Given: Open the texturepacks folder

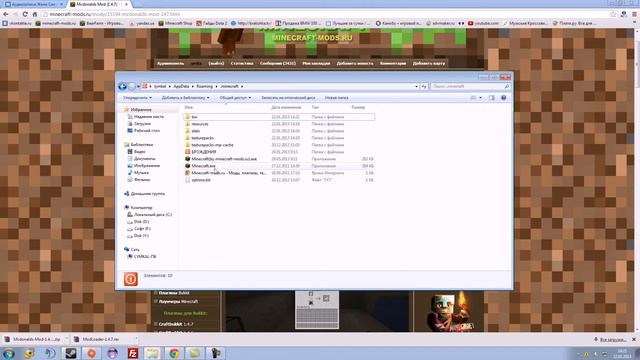Looking at the screenshot, I should pos(202,138).
